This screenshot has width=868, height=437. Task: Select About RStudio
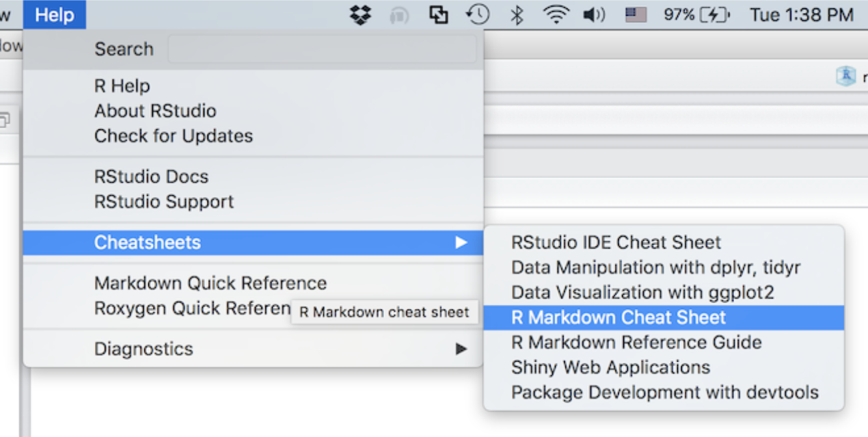(x=155, y=111)
